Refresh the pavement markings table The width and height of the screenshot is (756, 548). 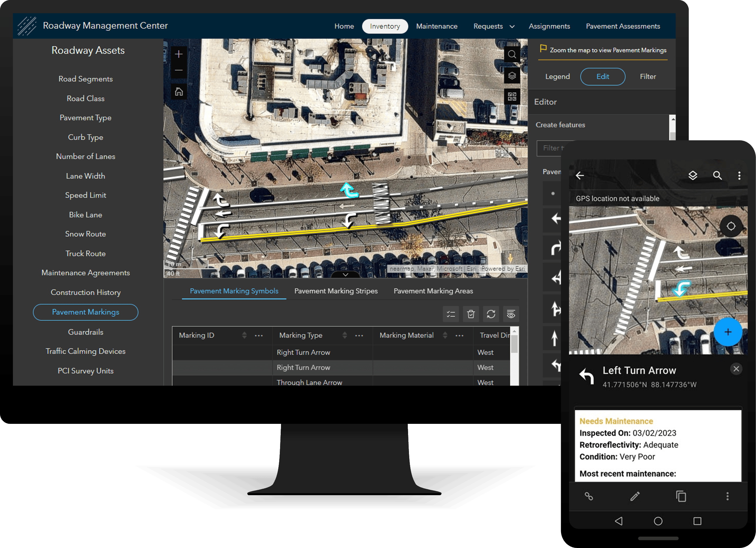click(491, 314)
